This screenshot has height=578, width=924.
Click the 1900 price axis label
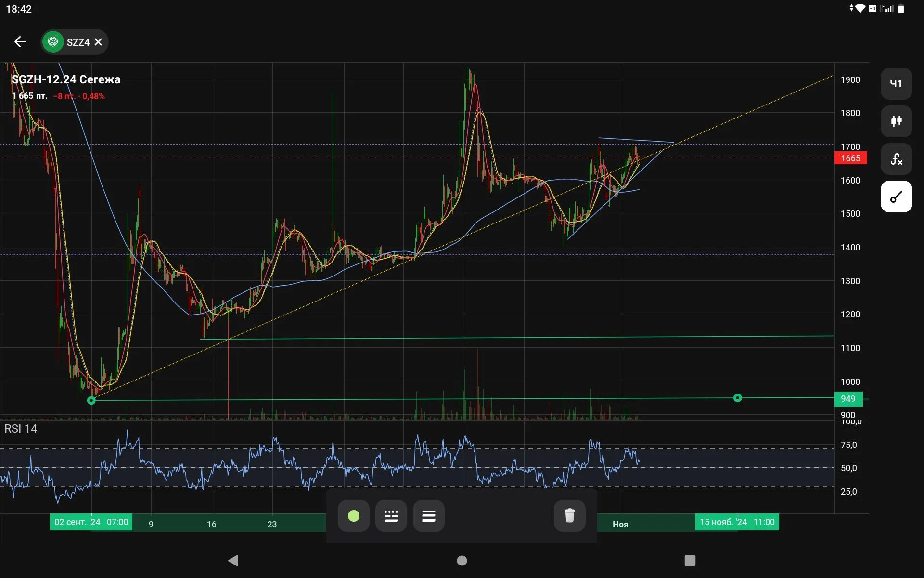[x=850, y=80]
